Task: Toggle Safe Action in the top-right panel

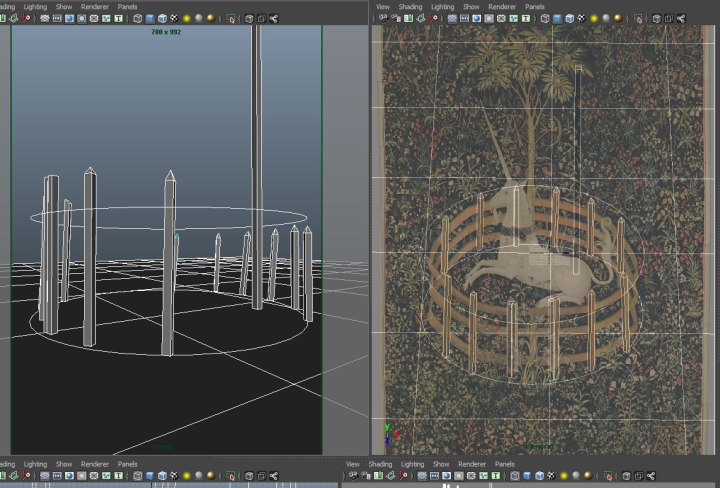Action: [514, 18]
